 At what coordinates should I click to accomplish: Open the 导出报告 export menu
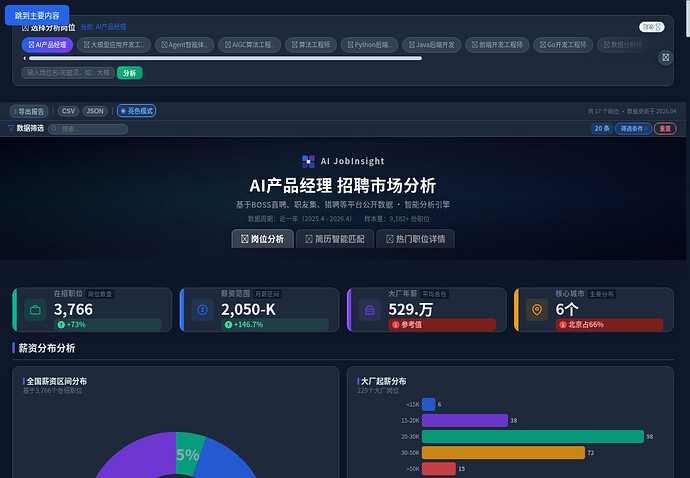[29, 111]
